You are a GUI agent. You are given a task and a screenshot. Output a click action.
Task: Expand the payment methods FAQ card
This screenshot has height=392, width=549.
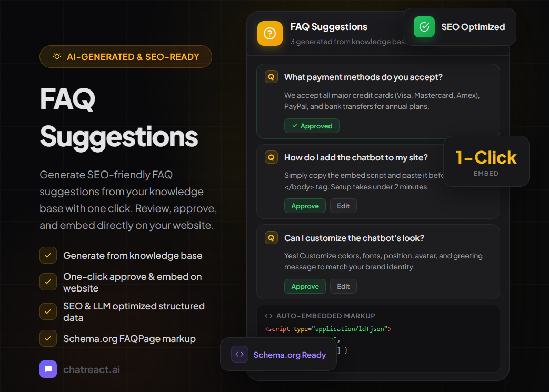pyautogui.click(x=378, y=100)
